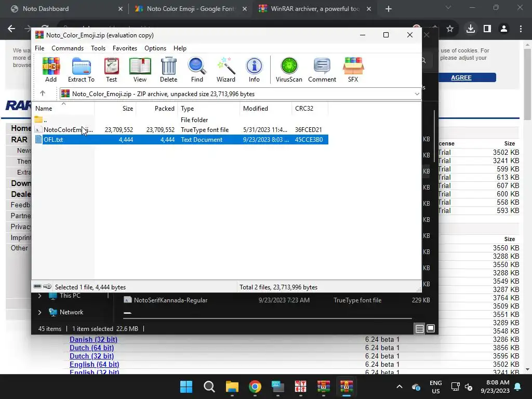Click the Test archive icon
This screenshot has width=532, height=399.
111,70
